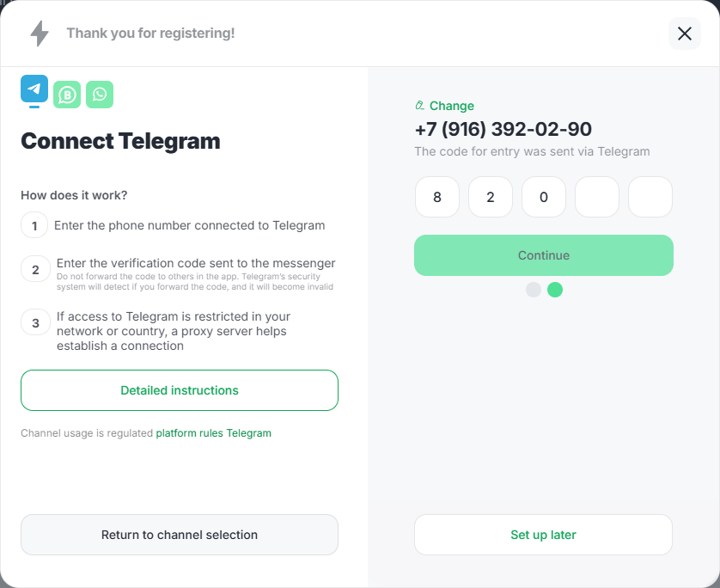Focus the second verification code box

pos(491,197)
